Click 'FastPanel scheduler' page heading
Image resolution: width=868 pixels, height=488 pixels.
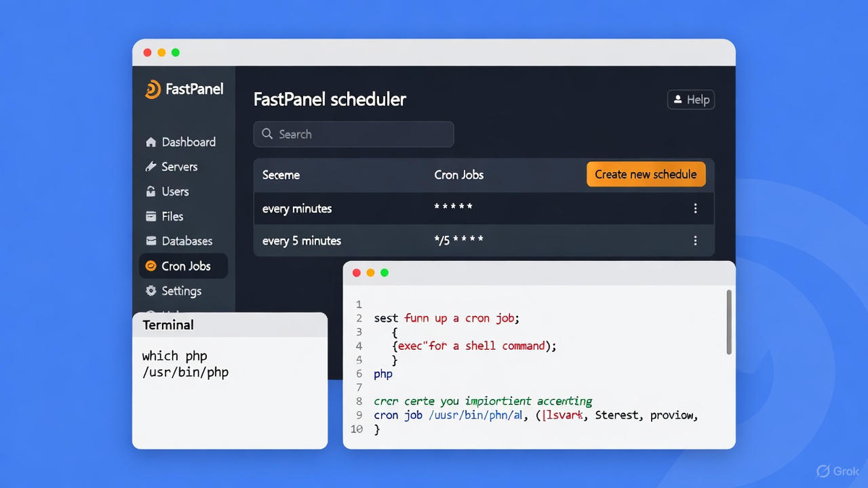coord(330,100)
